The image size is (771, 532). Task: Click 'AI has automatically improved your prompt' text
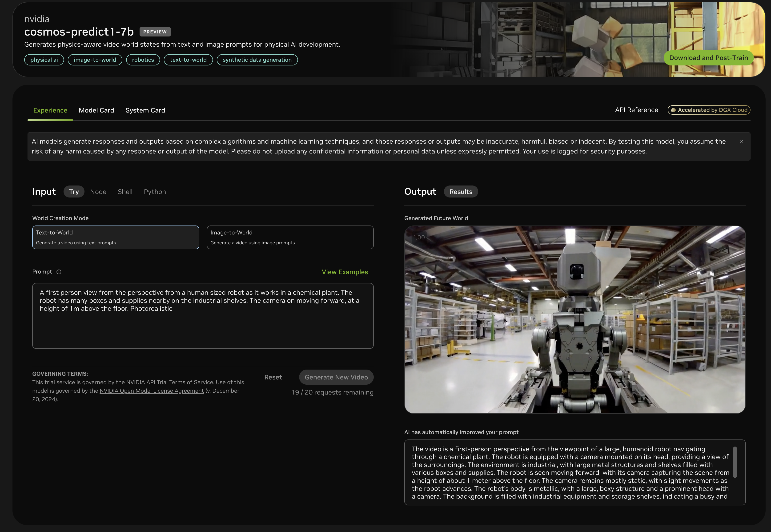pyautogui.click(x=462, y=432)
